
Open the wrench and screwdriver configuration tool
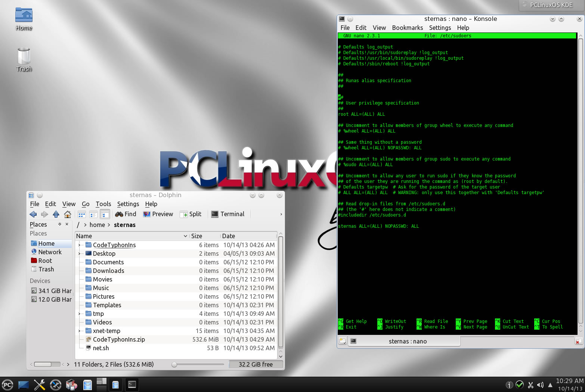(x=40, y=385)
